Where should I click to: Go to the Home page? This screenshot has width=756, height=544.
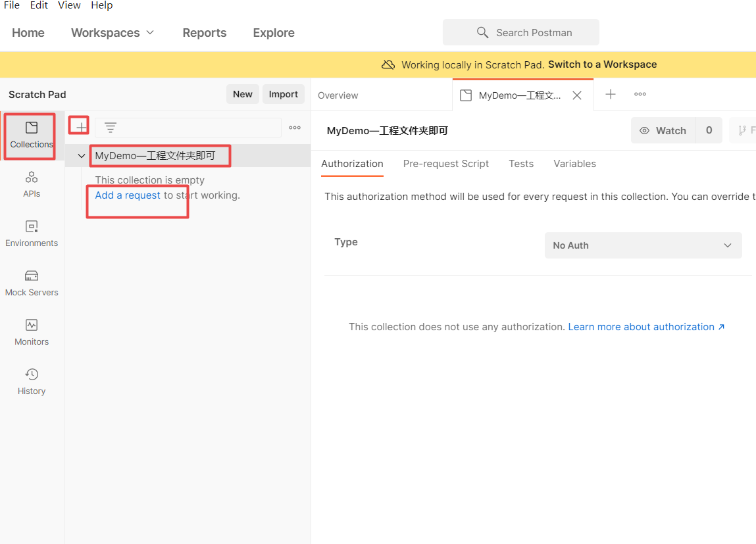click(x=28, y=33)
